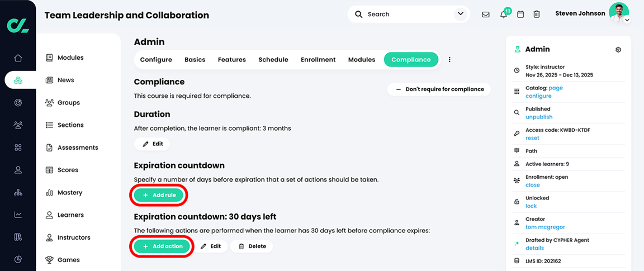The width and height of the screenshot is (644, 271).
Task: Click the unpublish link
Action: tap(539, 117)
